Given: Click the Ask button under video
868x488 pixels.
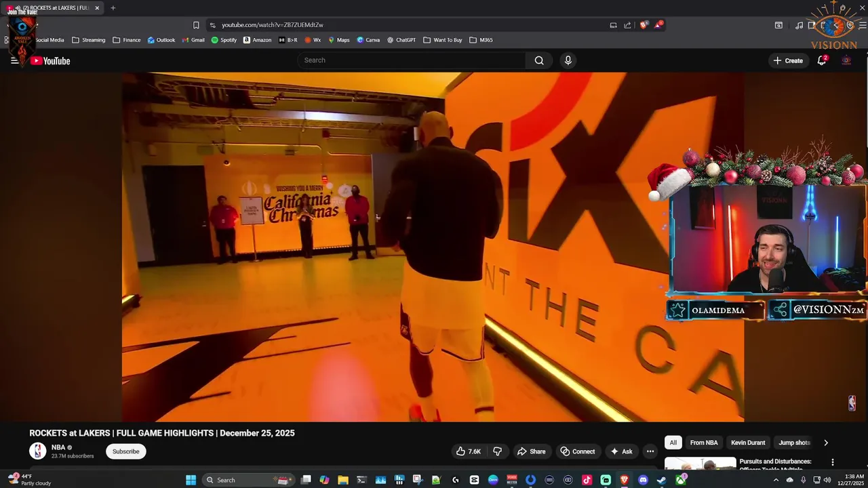Looking at the screenshot, I should tap(621, 451).
